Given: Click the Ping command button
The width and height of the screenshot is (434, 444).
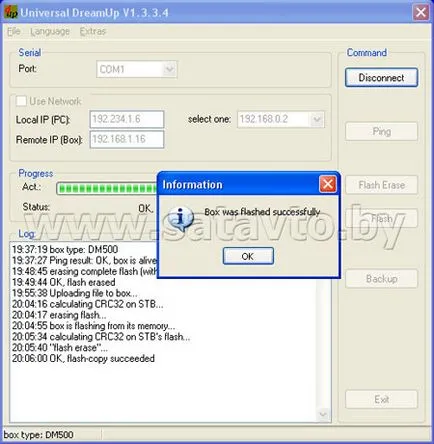Looking at the screenshot, I should pyautogui.click(x=381, y=131).
